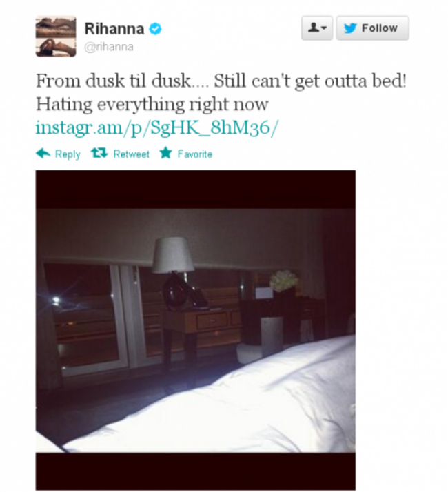Screen dimensions: 448x492
Task: Click the favorite star icon
Action: pyautogui.click(x=165, y=153)
